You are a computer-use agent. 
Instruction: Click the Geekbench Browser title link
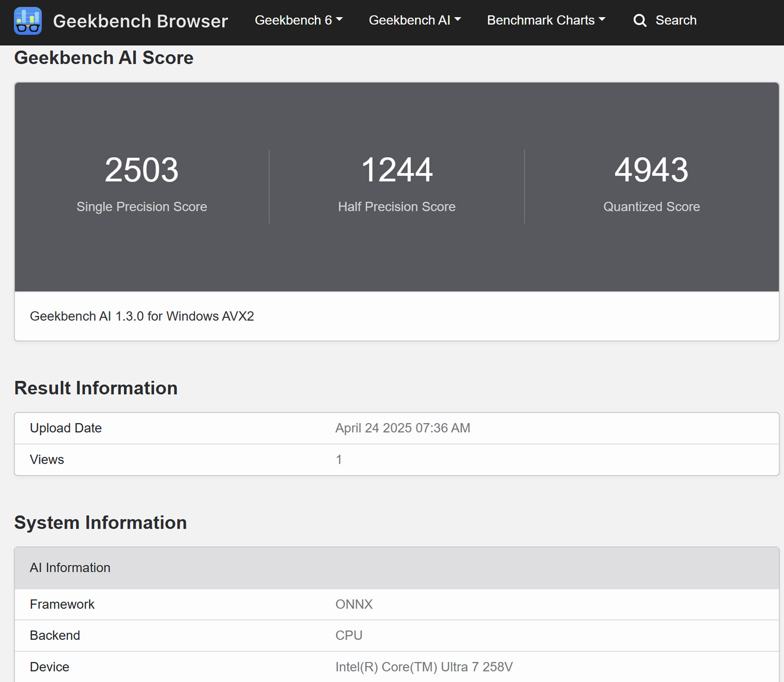coord(140,21)
